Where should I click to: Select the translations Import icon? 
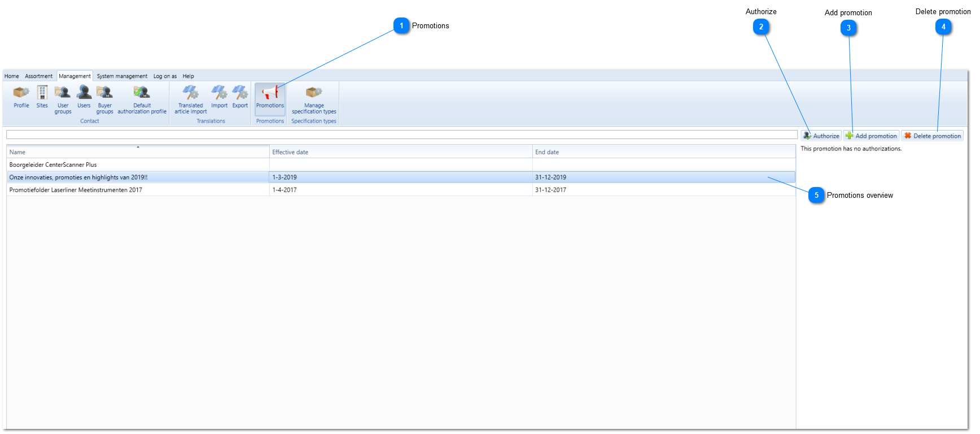[219, 97]
